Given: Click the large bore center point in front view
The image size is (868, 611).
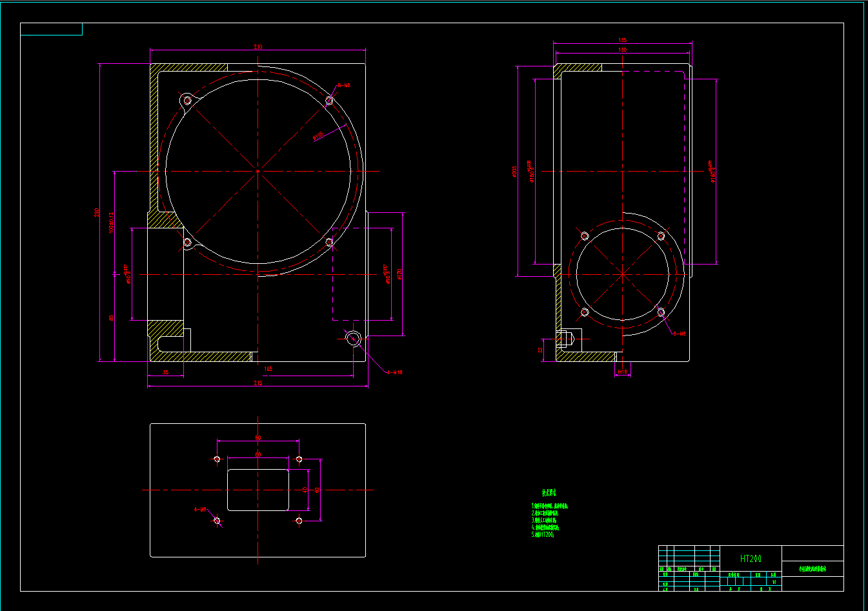Looking at the screenshot, I should coord(257,172).
